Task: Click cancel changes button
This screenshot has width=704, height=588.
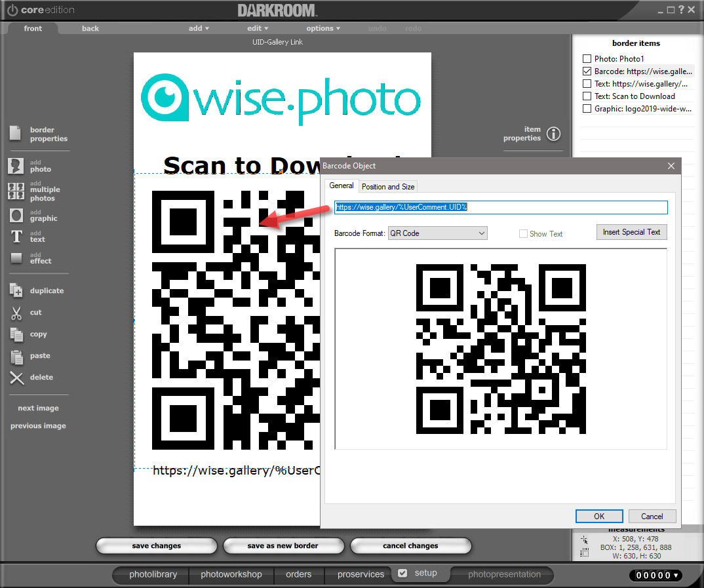Action: (410, 546)
